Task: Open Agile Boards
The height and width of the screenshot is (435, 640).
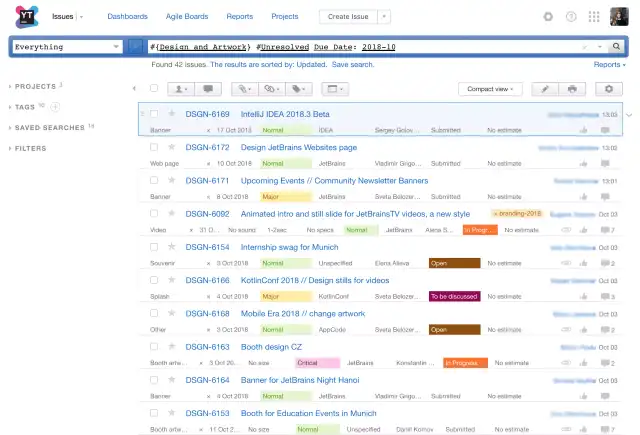Action: [187, 17]
